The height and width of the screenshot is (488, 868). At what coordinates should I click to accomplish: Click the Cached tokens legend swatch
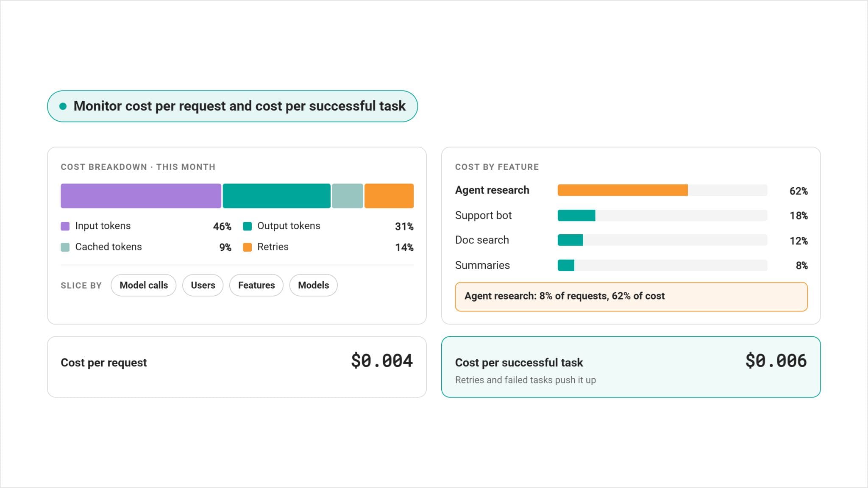(x=65, y=247)
